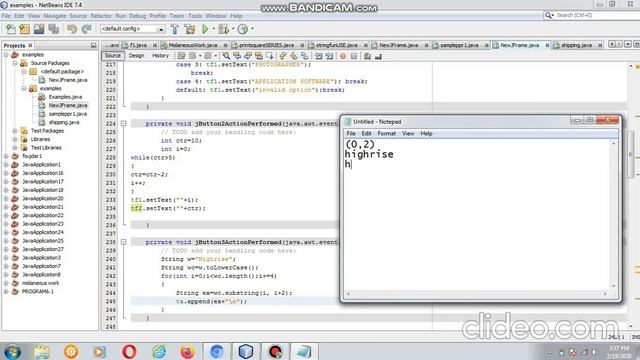640x360 pixels.
Task: Open the Refactor menu in NetBeans
Action: tap(101, 16)
